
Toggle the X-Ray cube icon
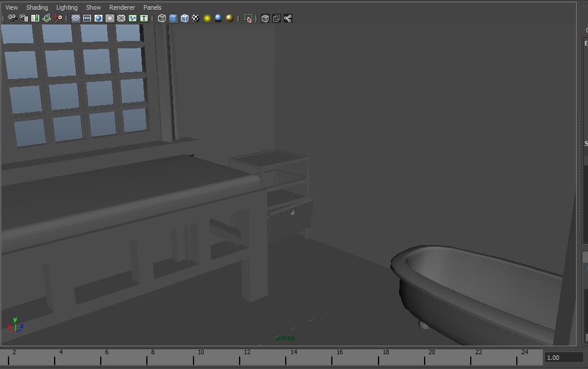click(265, 18)
